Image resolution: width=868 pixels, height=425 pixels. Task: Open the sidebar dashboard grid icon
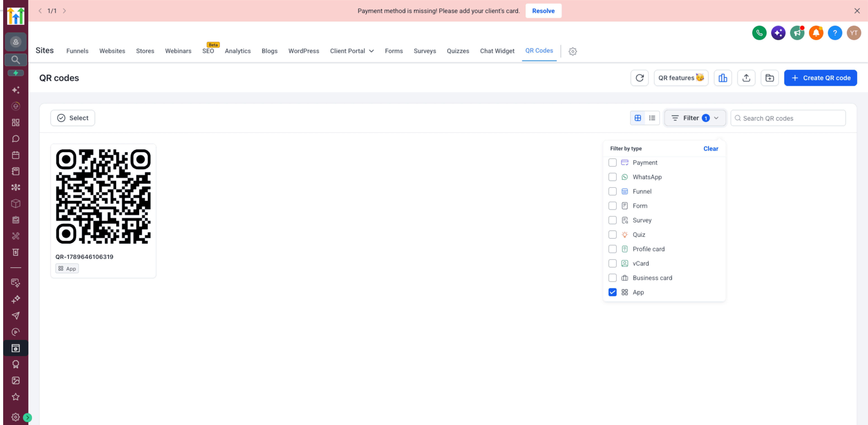click(16, 123)
